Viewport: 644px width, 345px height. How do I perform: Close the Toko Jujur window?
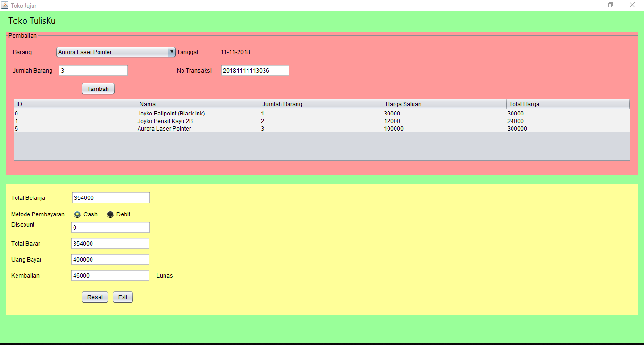(x=632, y=5)
